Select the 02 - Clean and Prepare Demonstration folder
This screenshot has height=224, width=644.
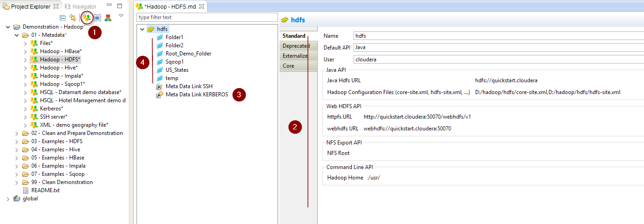77,133
